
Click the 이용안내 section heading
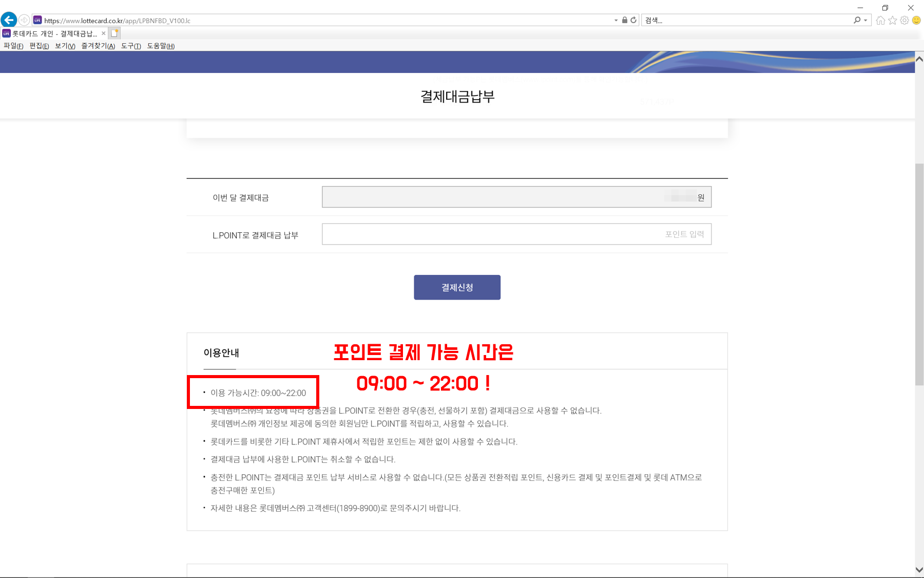[221, 353]
